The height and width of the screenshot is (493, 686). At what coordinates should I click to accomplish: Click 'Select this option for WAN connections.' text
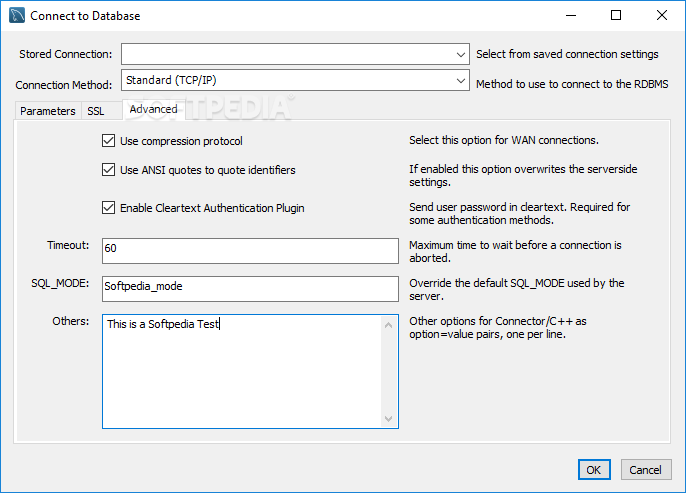(x=504, y=140)
